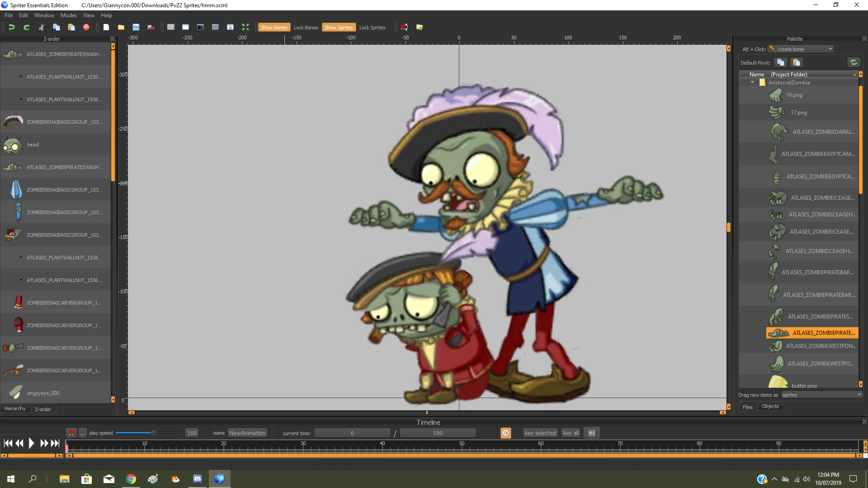Click the sound icon next to key all
This screenshot has width=868, height=488.
(592, 433)
